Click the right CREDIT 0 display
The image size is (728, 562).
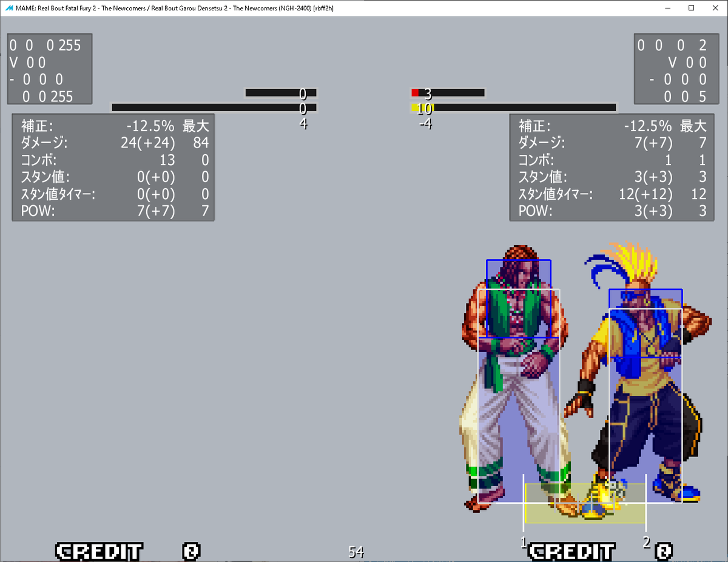[x=600, y=552]
